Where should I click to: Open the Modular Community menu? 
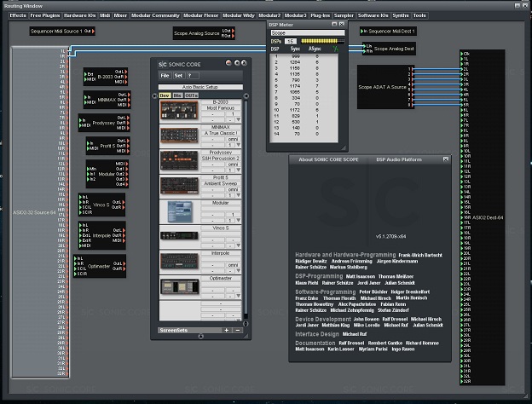[x=155, y=15]
